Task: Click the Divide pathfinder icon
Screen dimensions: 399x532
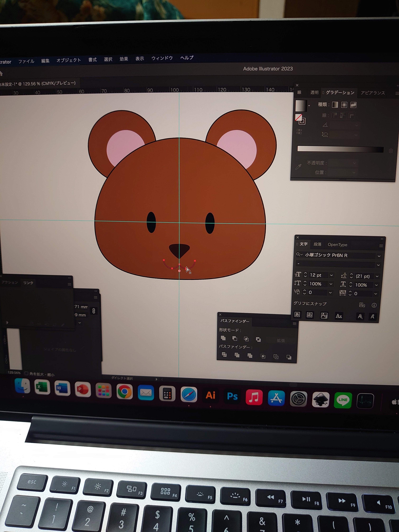Action: click(224, 355)
